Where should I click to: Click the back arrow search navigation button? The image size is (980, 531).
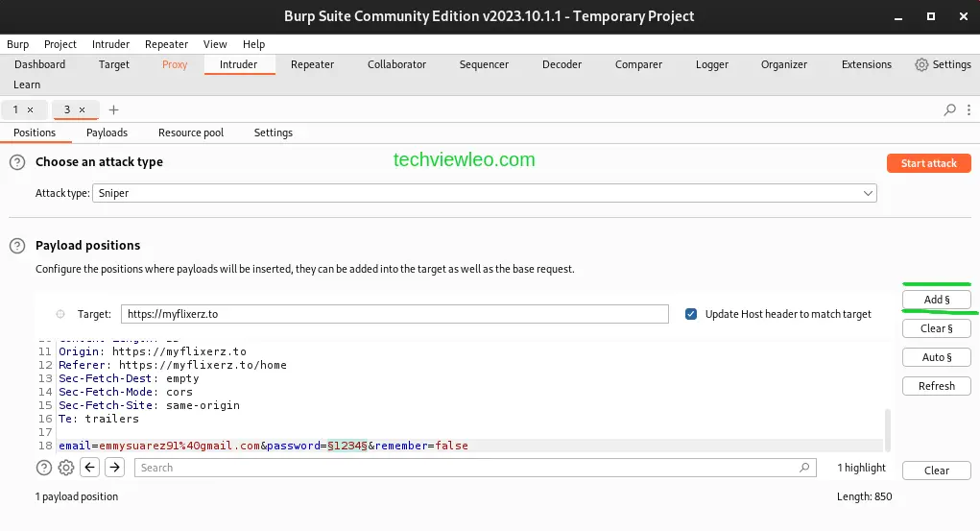90,468
